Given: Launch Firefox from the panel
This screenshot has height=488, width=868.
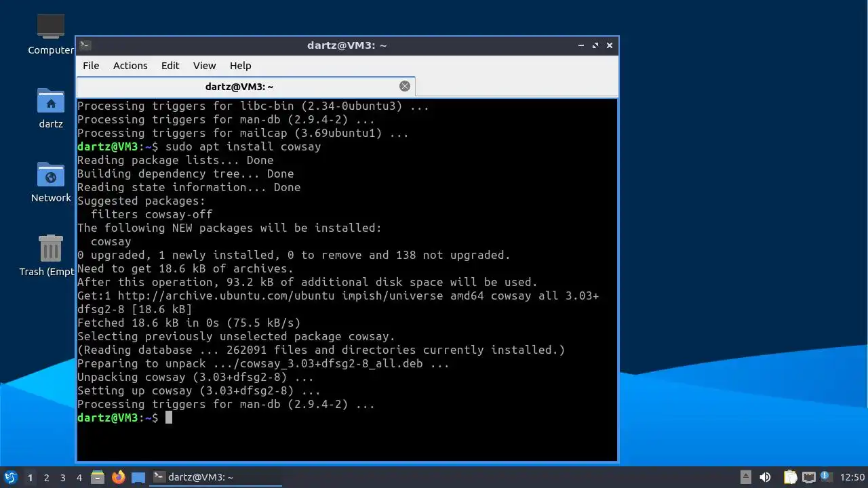Looking at the screenshot, I should click(x=119, y=477).
